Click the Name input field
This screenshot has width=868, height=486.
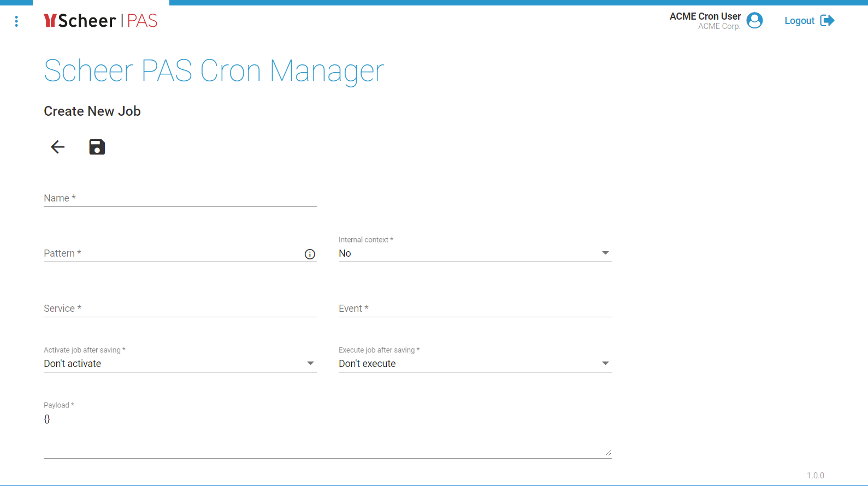coord(180,198)
